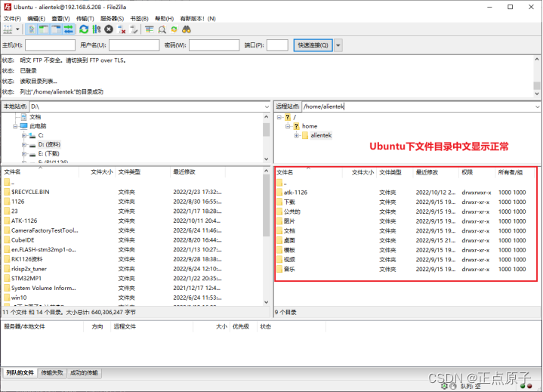This screenshot has width=543, height=392.
Task: Select the remote 下载 folder
Action: tap(289, 202)
